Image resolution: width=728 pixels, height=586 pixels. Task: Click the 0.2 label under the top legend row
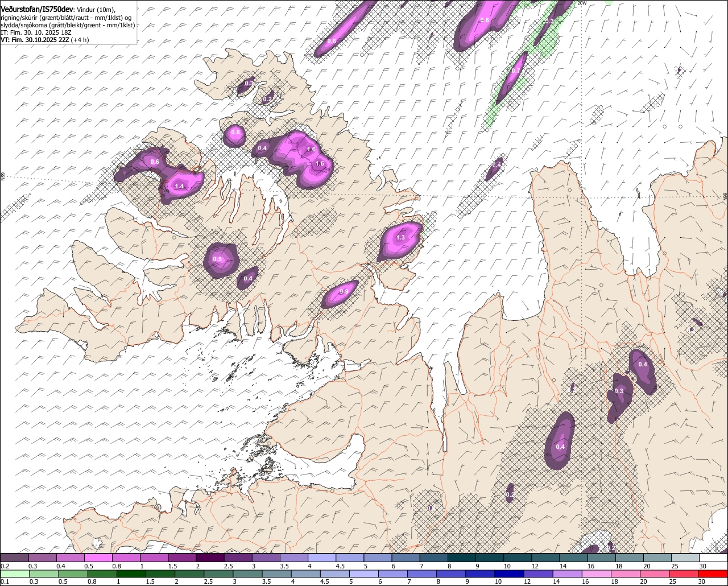coord(5,566)
